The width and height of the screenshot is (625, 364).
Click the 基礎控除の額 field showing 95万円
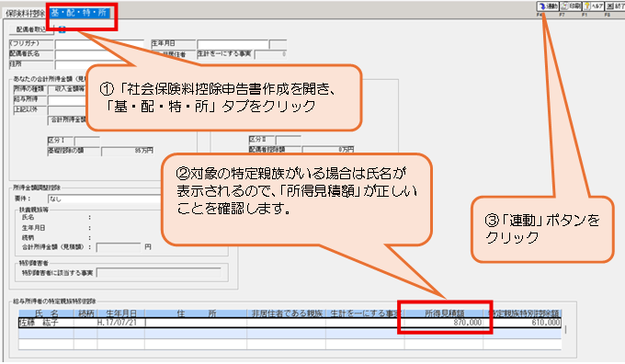[x=128, y=151]
